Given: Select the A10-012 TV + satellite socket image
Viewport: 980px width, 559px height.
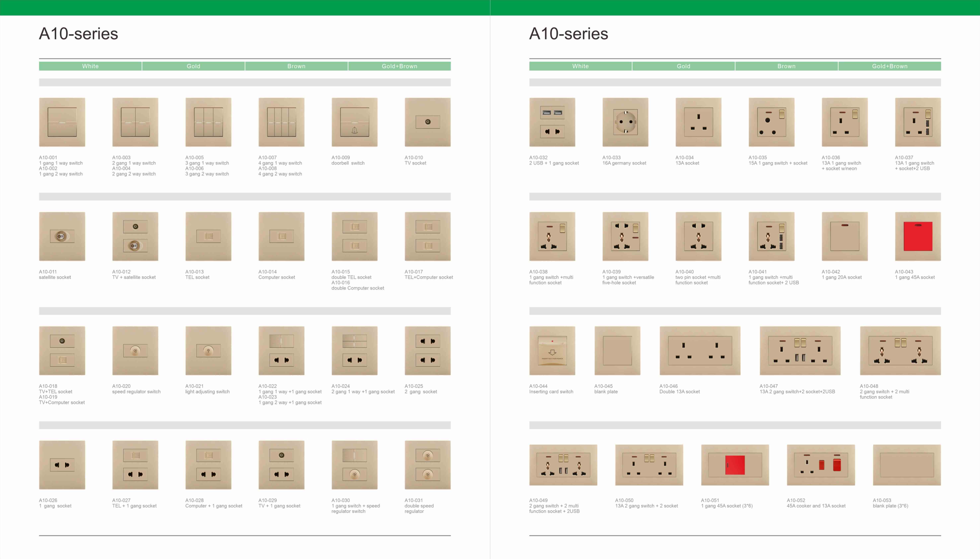Looking at the screenshot, I should tap(135, 236).
